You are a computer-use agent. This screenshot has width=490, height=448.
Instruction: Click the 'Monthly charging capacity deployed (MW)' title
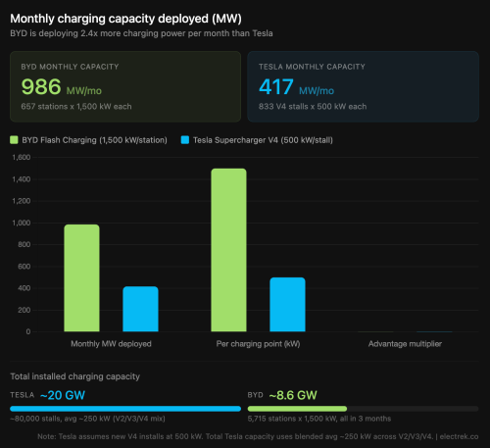125,19
